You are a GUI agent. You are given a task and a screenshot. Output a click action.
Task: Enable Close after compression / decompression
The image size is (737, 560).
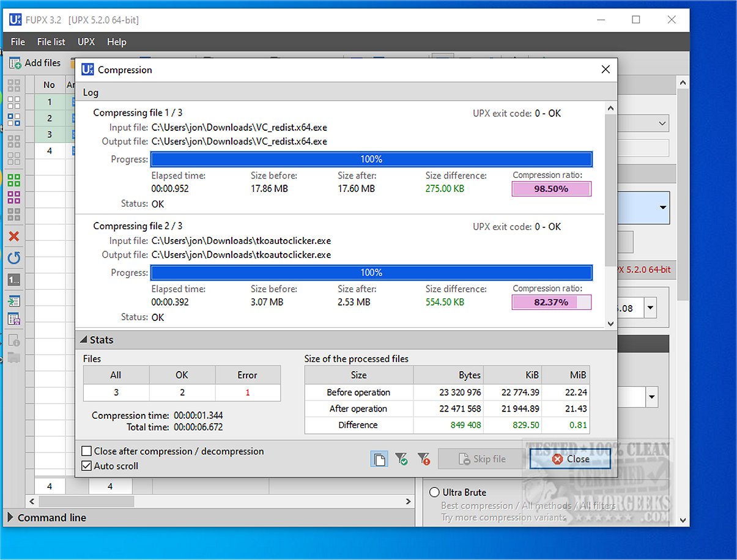pyautogui.click(x=87, y=451)
